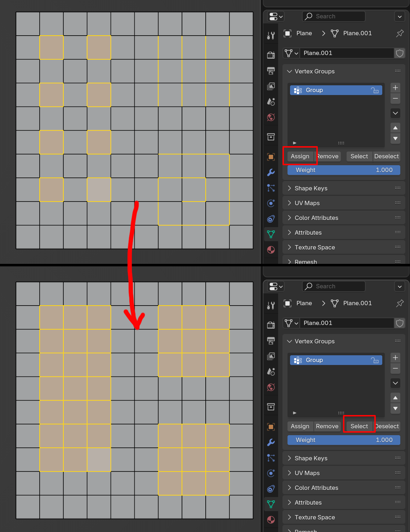This screenshot has width=410, height=532.
Task: Open Physics tab in lower panel
Action: click(x=271, y=473)
